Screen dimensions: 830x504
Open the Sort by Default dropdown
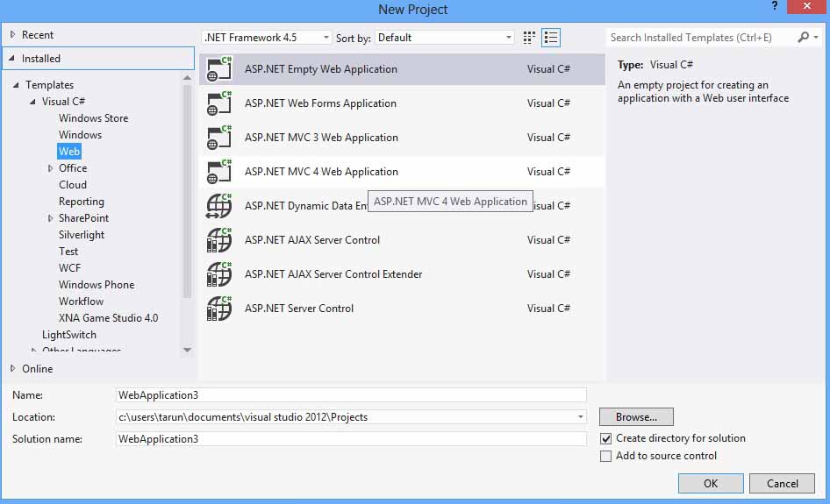click(x=445, y=38)
